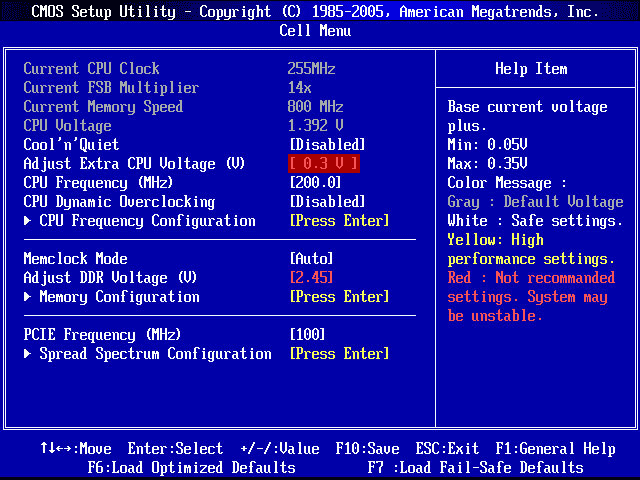Click the Current Memory Speed label
The width and height of the screenshot is (640, 480).
tap(103, 107)
